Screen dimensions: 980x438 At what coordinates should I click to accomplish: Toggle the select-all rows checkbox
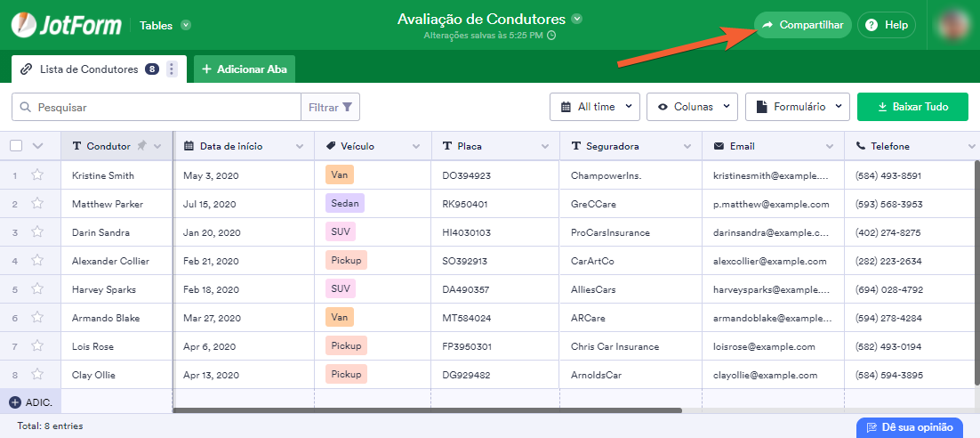[x=16, y=146]
